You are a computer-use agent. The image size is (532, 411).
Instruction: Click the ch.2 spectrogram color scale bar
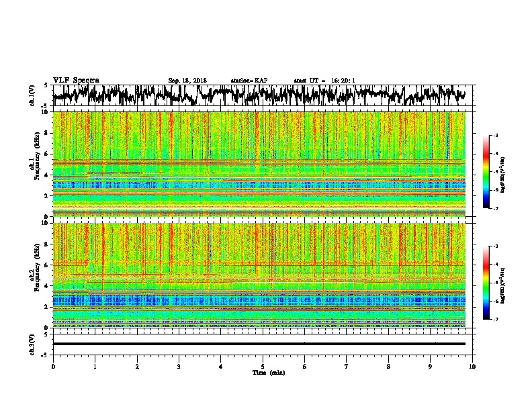486,283
